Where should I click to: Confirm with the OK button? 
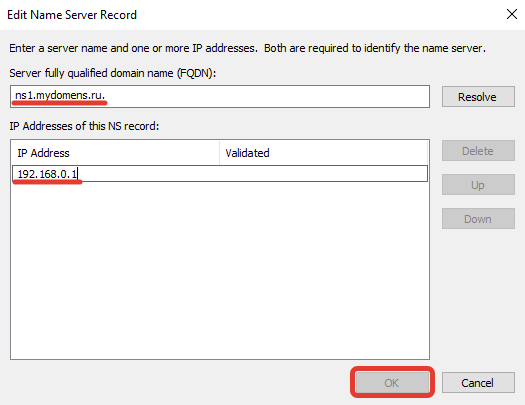coord(392,383)
